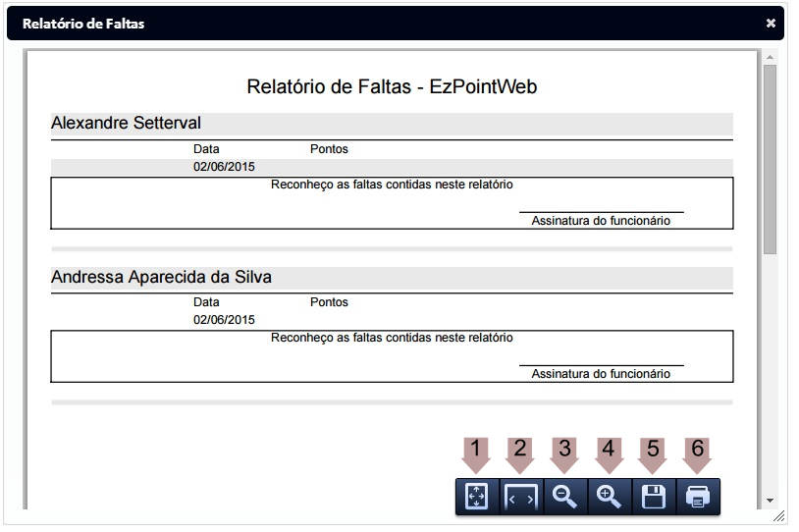Select the Alexandre Setterval employee header
The width and height of the screenshot is (799, 532).
126,124
